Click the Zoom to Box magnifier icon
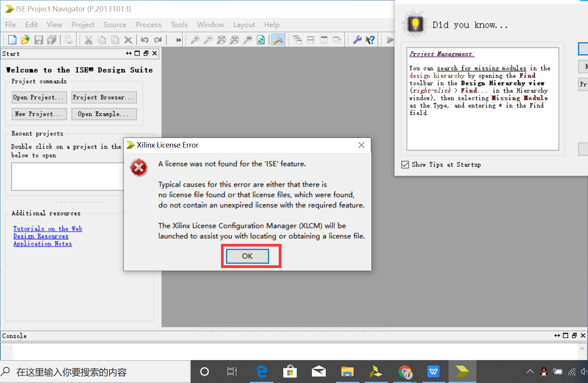Screen dimensions: 588x383 (248, 40)
